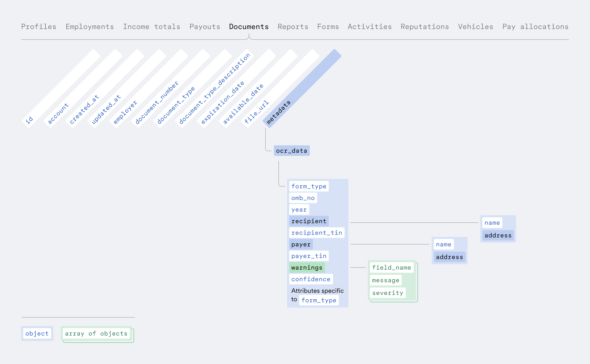Expand the recipient object field
590x364 pixels.
pos(309,221)
